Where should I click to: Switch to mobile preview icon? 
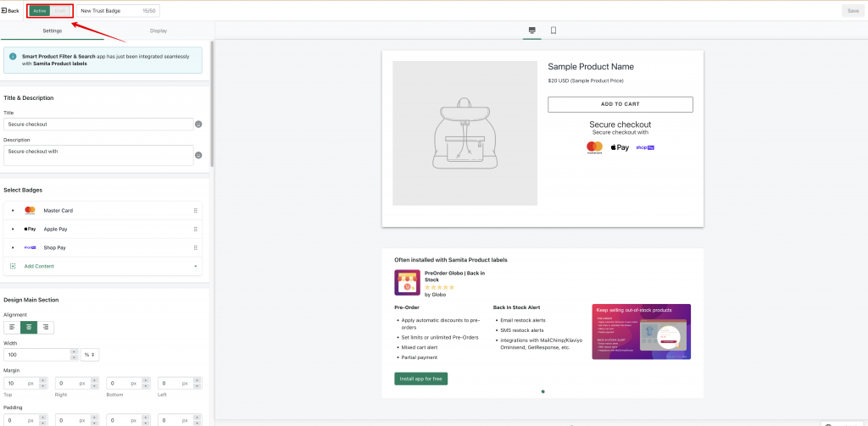click(553, 30)
